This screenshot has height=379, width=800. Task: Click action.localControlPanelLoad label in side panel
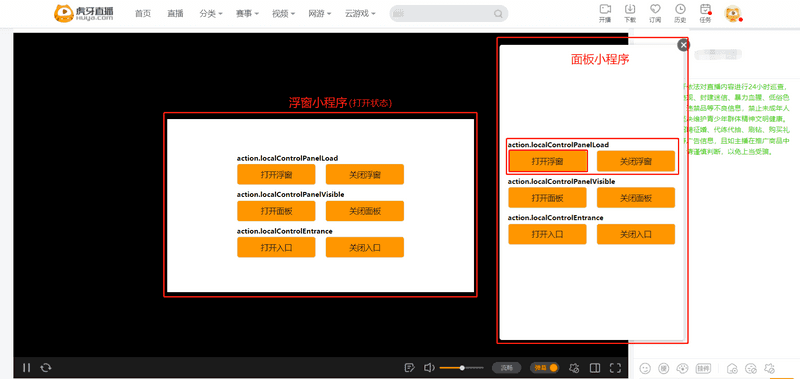[558, 145]
